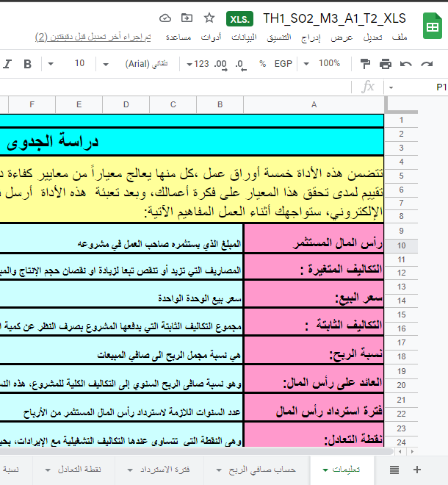448x485 pixels.
Task: Open the تنسيق (Format) menu
Action: pyautogui.click(x=274, y=37)
